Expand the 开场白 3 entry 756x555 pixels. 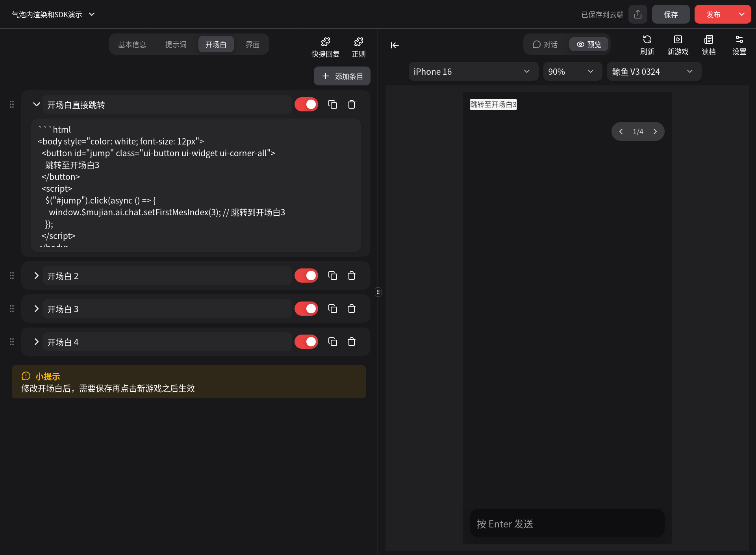[36, 309]
